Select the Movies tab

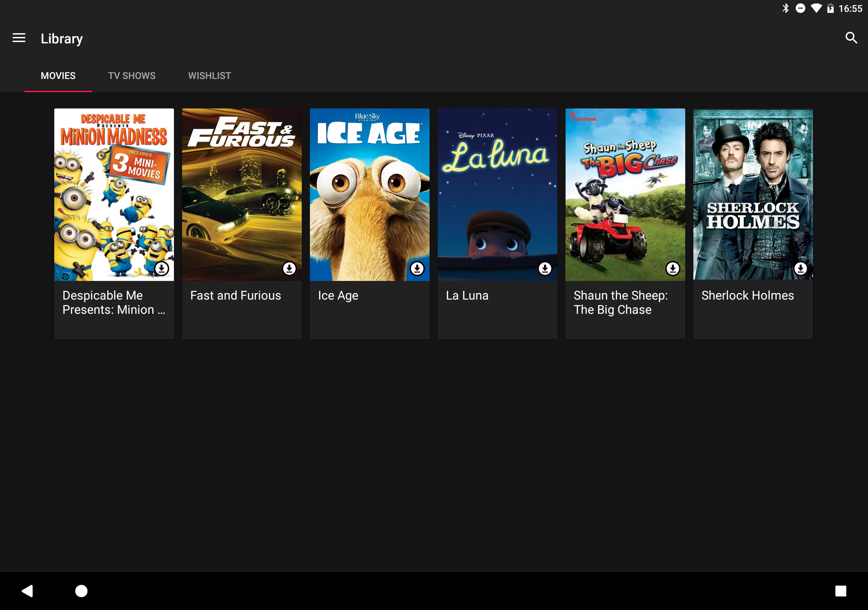58,76
